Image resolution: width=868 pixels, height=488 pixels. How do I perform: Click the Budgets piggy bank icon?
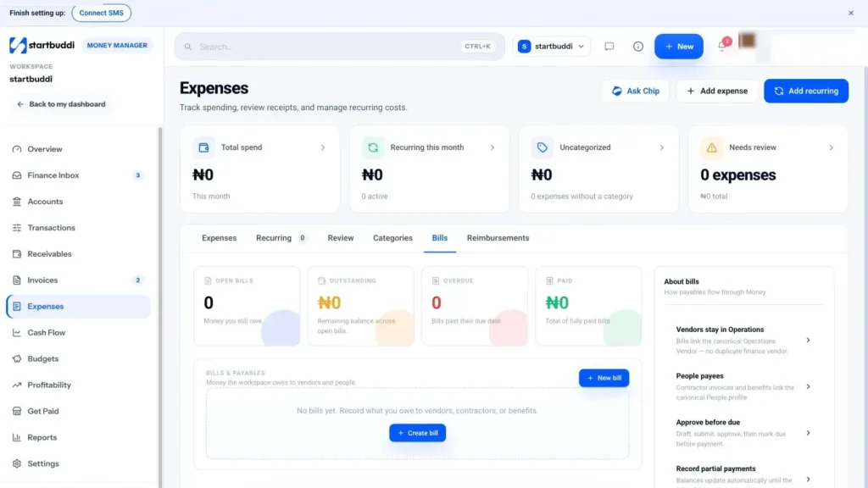click(17, 358)
